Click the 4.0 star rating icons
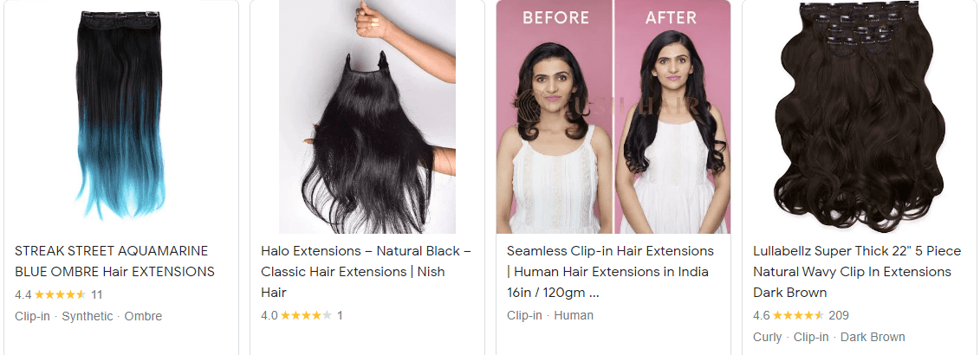Viewport: 980px width, 355px height. 306,315
